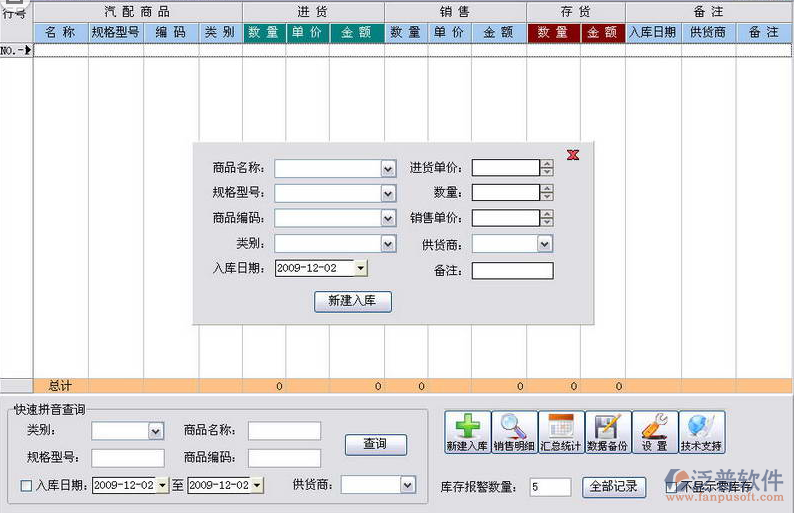Click the green 进货 金额 column header

click(357, 32)
